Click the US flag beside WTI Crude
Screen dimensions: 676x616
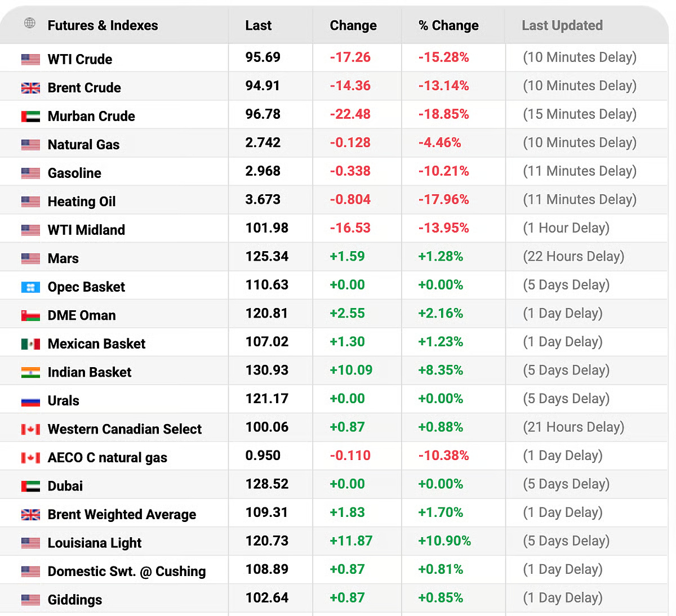click(x=30, y=59)
